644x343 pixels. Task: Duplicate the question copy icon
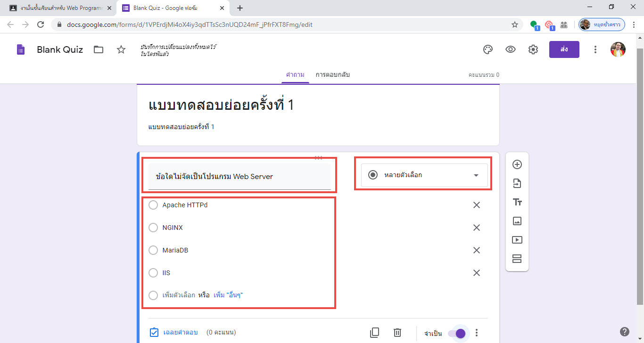tap(375, 333)
